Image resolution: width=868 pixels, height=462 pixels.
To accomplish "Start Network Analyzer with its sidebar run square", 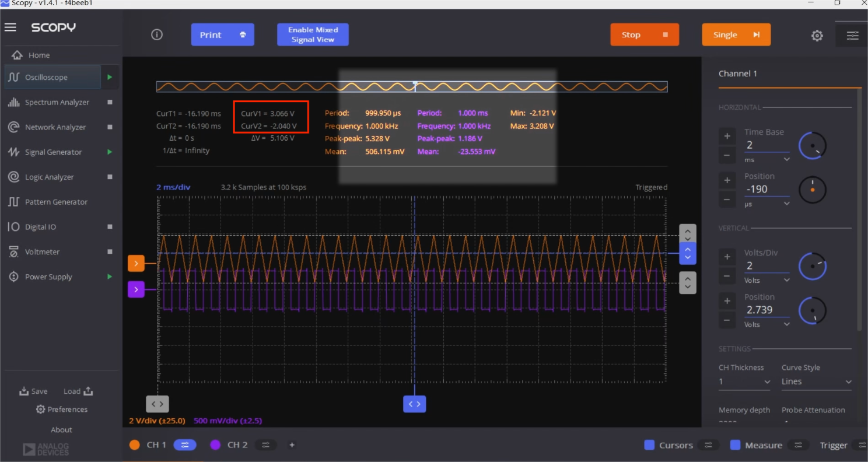I will 110,127.
